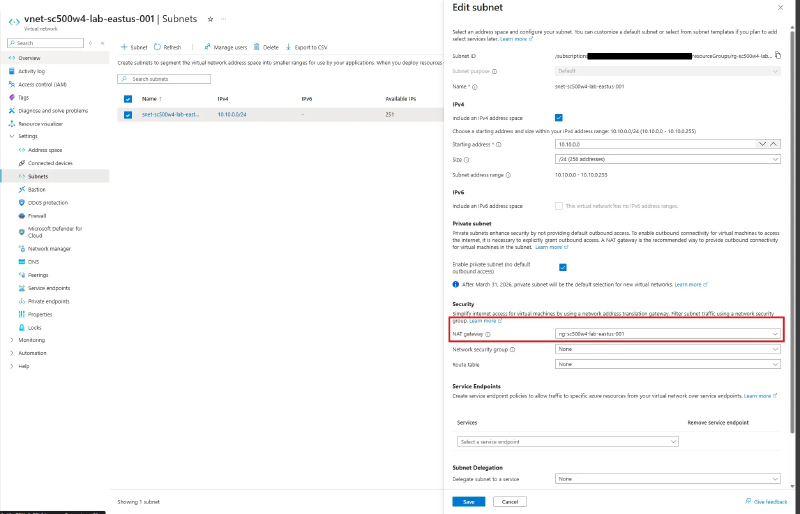Open the snet-sc500w4-lab-east subnet link
This screenshot has height=514, width=800.
(170, 115)
